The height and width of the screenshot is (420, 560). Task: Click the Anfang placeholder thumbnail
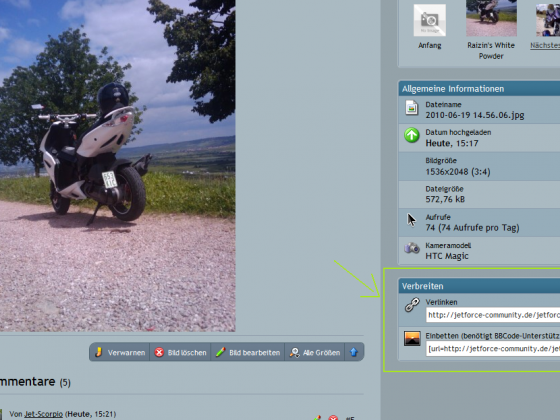tap(430, 20)
